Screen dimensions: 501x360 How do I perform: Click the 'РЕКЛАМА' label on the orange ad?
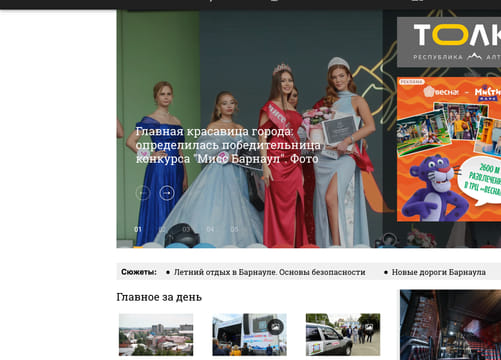point(412,82)
